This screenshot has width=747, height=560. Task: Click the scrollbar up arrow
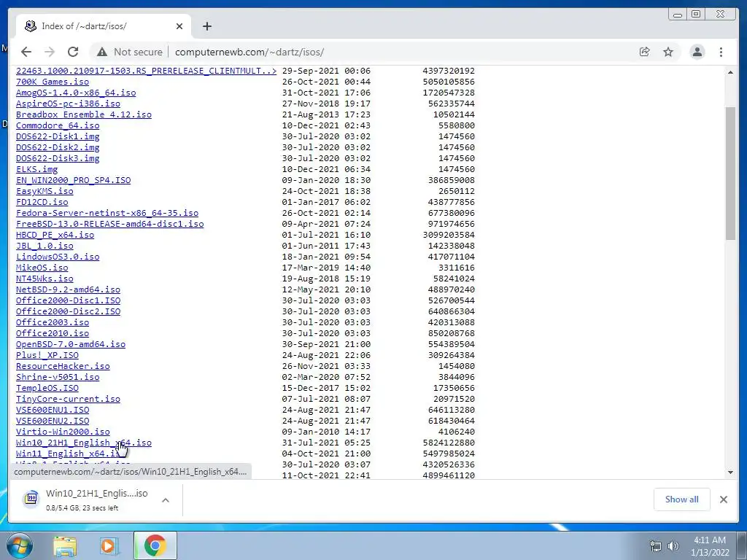click(x=730, y=72)
